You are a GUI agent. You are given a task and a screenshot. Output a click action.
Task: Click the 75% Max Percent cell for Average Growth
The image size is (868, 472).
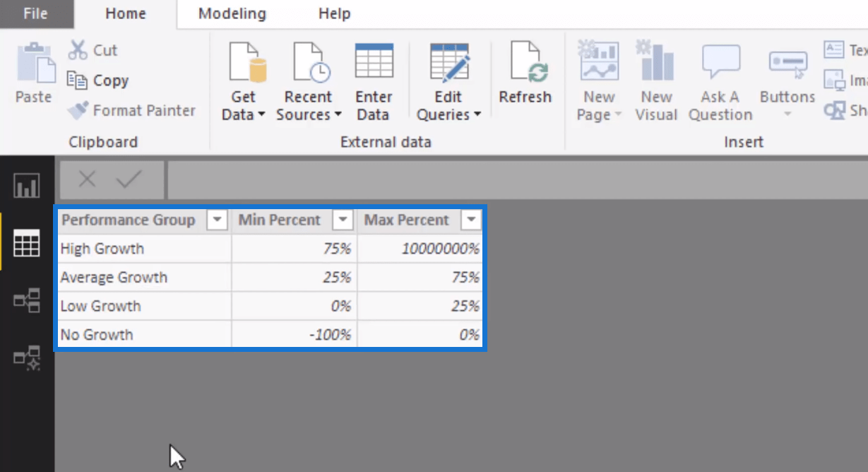pos(420,278)
